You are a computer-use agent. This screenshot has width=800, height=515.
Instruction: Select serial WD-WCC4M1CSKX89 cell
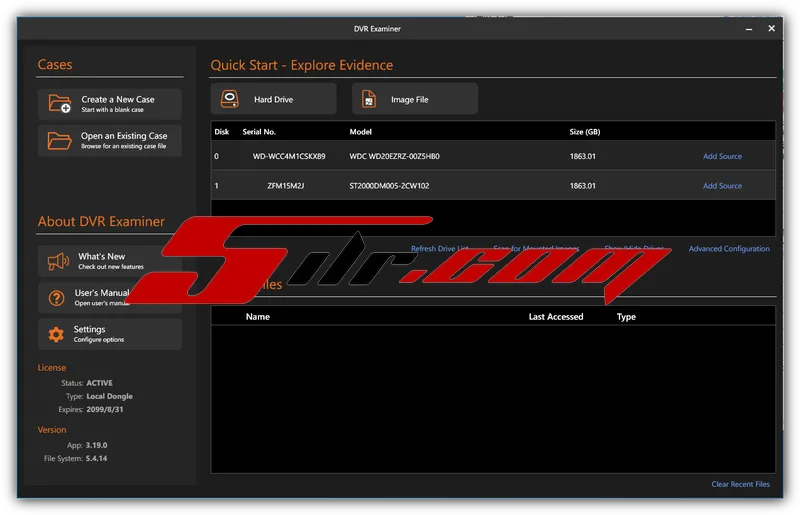click(x=289, y=156)
